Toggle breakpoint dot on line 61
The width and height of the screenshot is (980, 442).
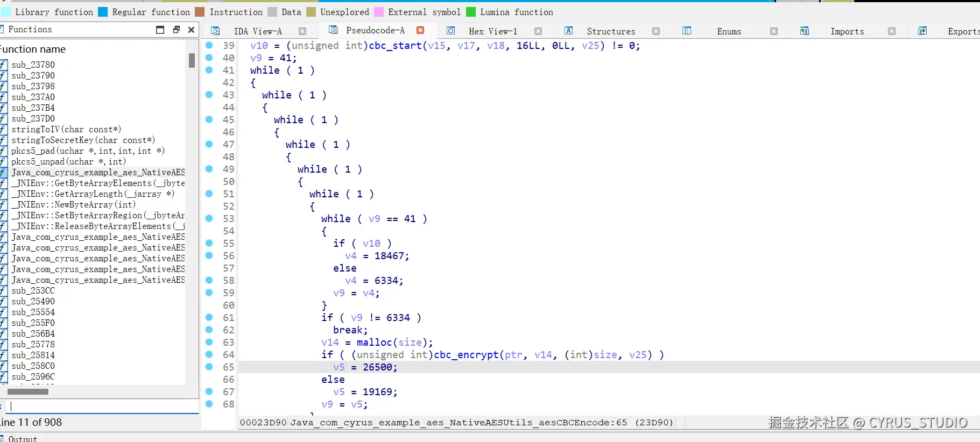point(209,317)
